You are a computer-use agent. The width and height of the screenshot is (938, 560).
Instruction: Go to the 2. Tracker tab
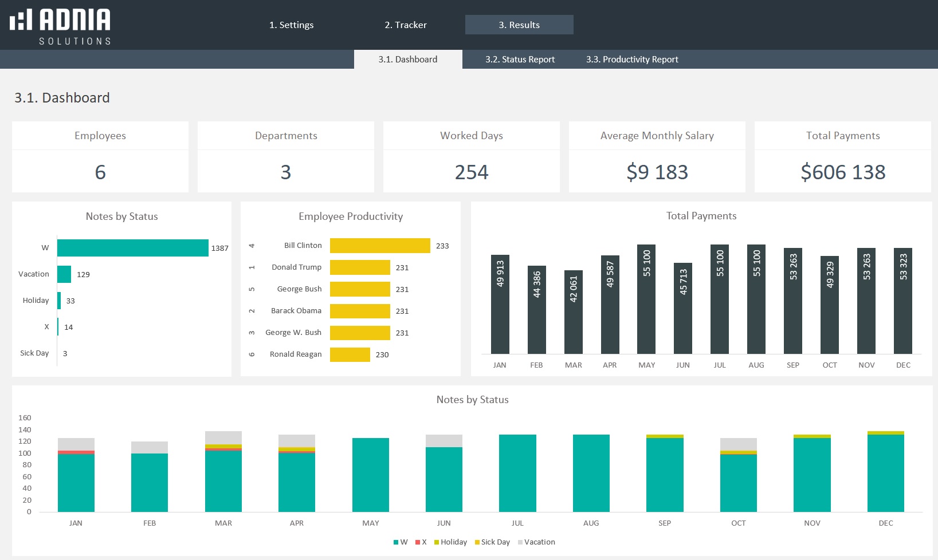[405, 25]
